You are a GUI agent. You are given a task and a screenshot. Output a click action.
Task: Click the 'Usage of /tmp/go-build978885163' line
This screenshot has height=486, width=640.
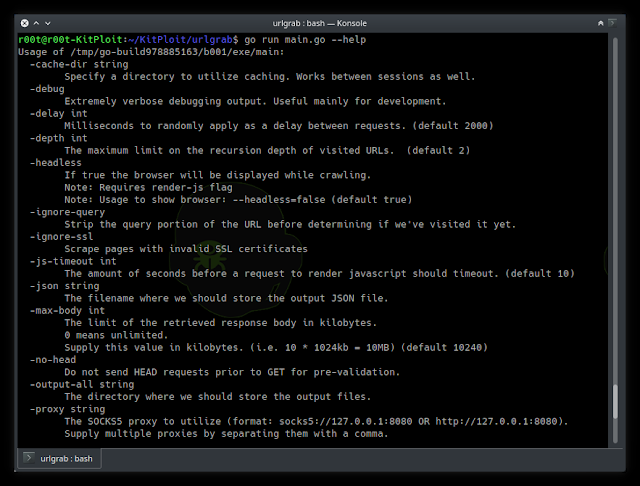151,52
